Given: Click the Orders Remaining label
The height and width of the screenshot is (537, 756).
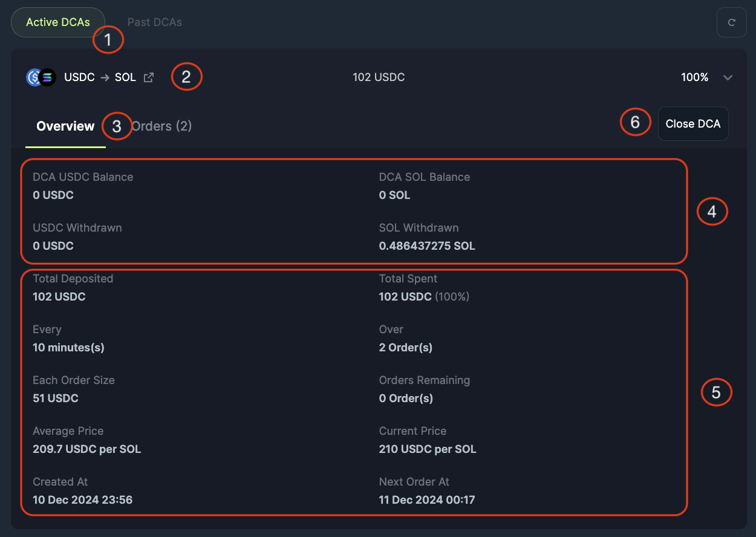Looking at the screenshot, I should (425, 380).
